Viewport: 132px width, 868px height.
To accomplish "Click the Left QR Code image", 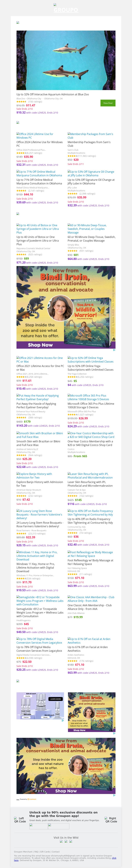I will (20, 819).
